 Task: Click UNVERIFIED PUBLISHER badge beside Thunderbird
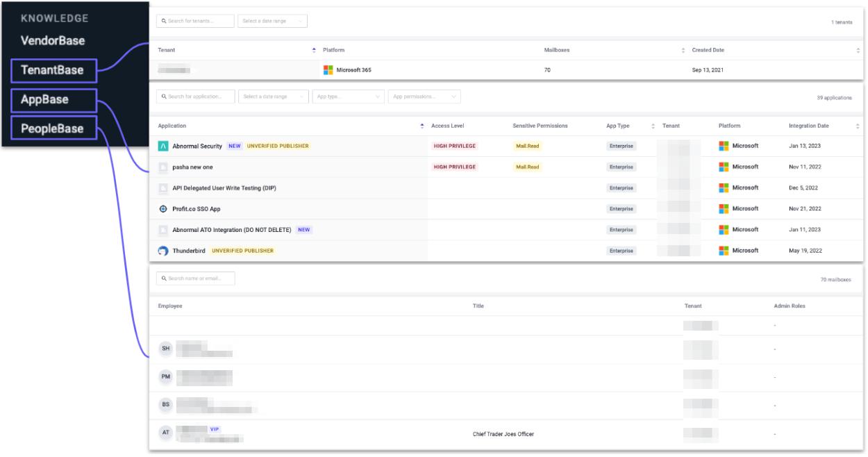coord(243,251)
